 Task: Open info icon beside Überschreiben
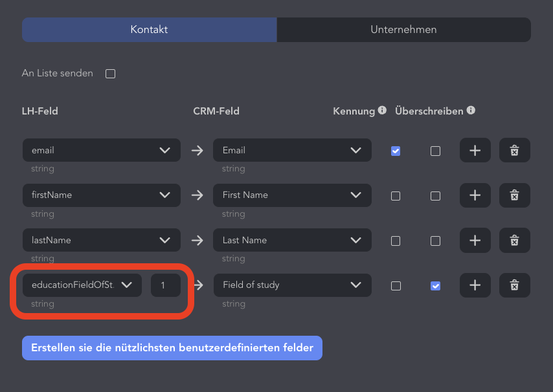(471, 110)
